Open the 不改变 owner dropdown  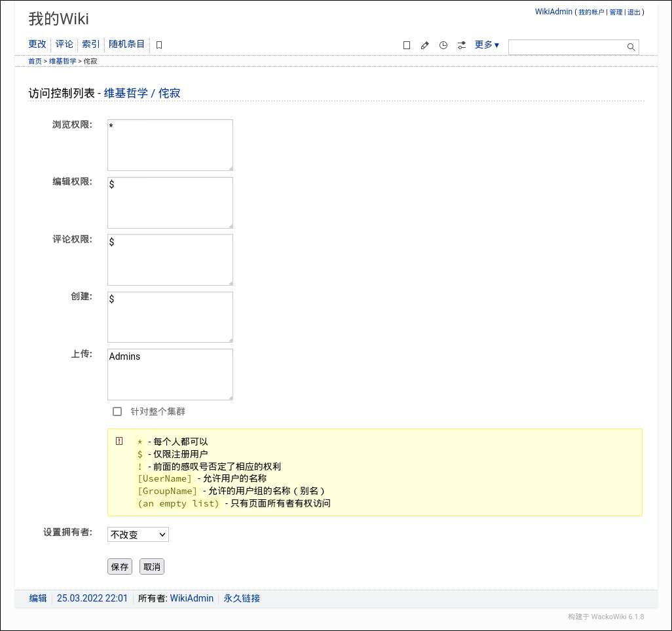pos(138,534)
